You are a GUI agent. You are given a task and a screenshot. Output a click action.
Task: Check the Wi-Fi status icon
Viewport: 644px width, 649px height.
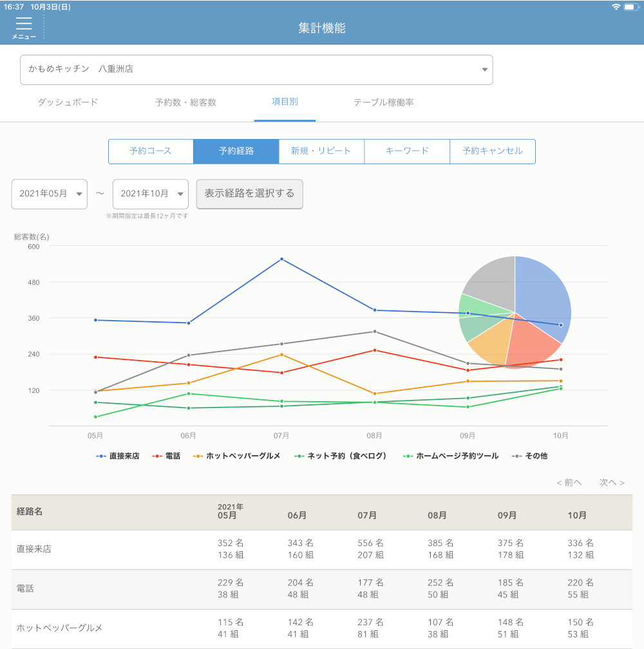point(616,6)
